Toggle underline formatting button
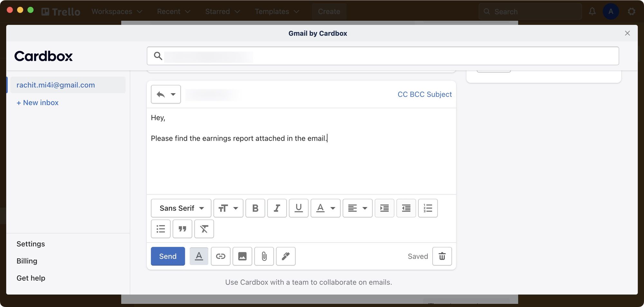The image size is (644, 307). coord(298,208)
